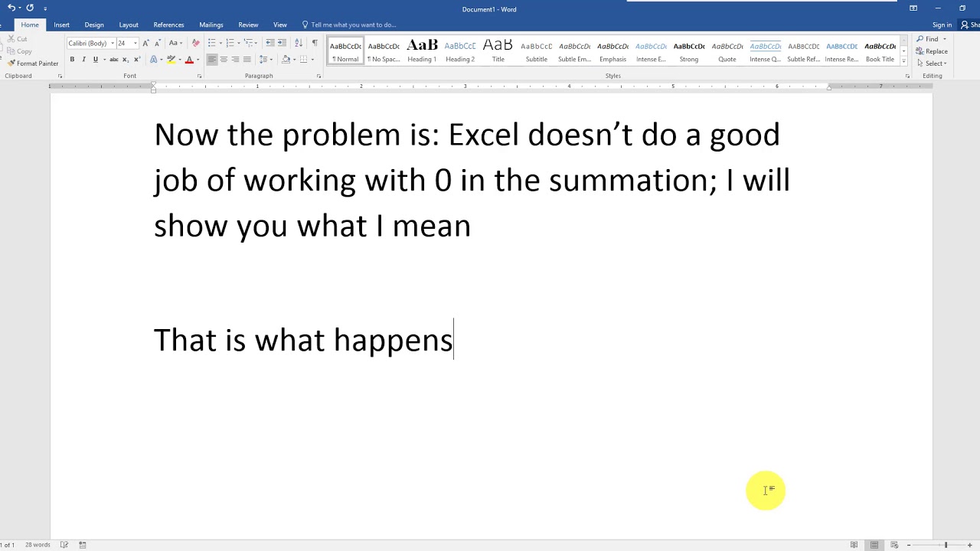Click the Replace button
Image resolution: width=980 pixels, height=551 pixels.
932,51
